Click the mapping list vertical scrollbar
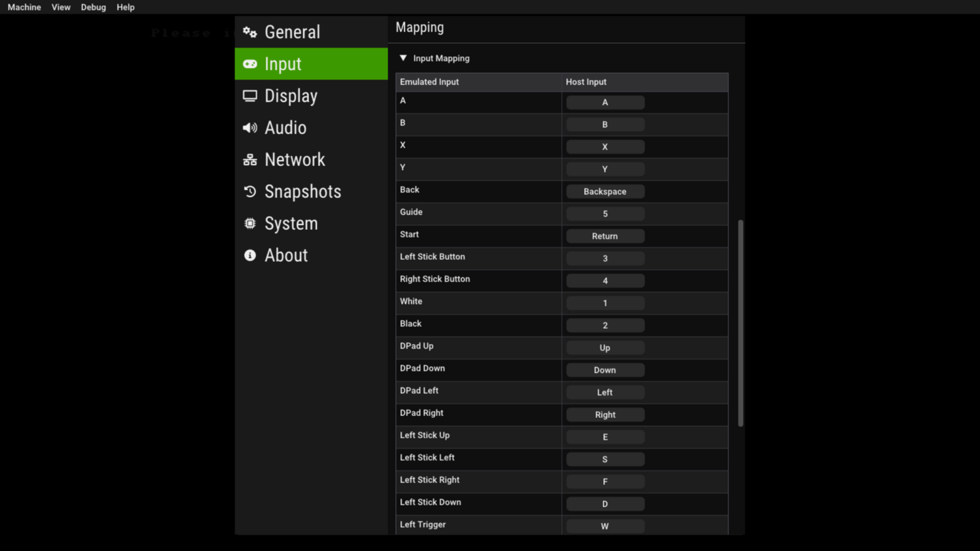Image resolution: width=980 pixels, height=551 pixels. (x=740, y=323)
